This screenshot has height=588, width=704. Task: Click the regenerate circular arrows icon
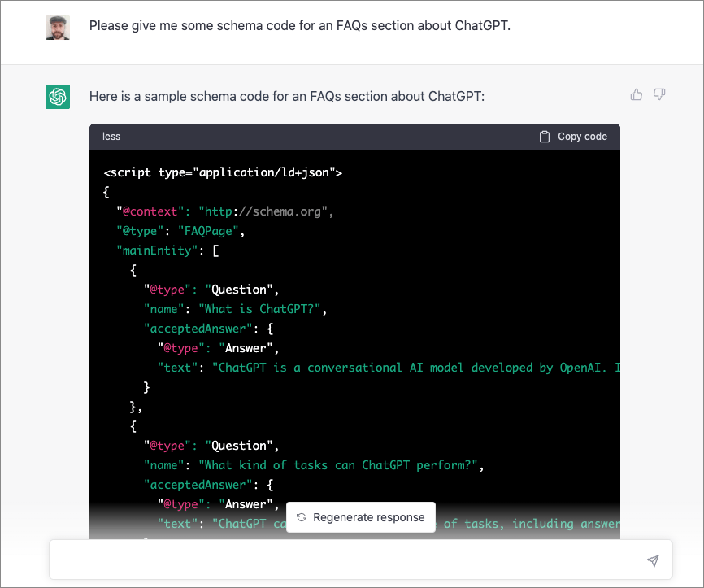pos(302,517)
